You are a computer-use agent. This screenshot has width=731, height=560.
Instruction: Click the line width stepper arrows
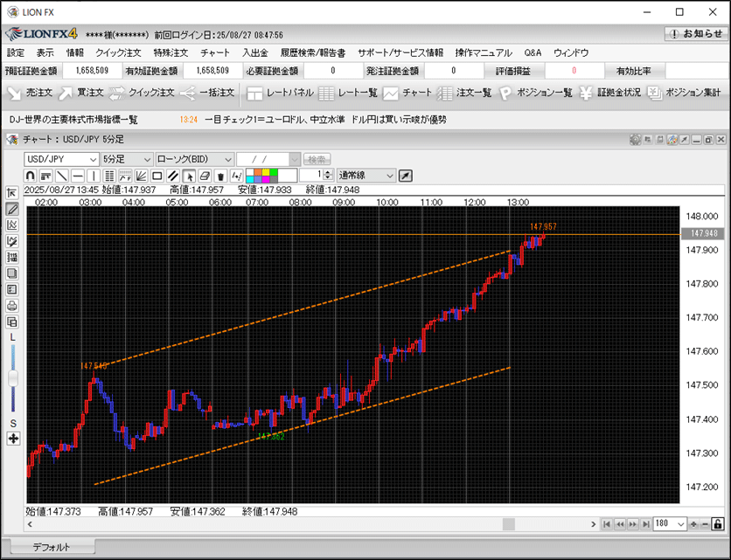(x=328, y=176)
